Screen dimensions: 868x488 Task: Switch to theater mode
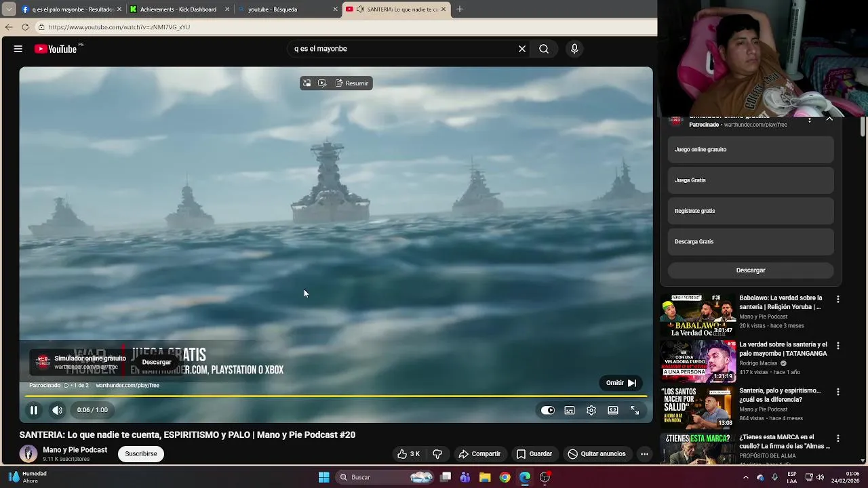click(613, 410)
